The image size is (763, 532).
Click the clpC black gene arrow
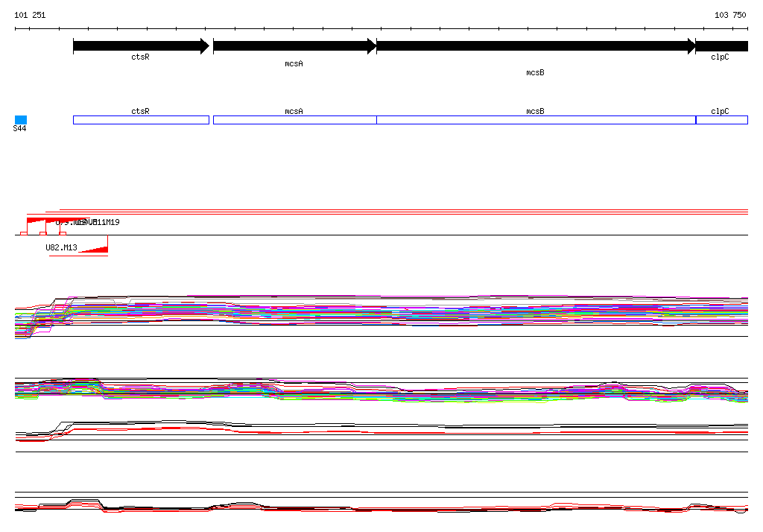tap(721, 46)
